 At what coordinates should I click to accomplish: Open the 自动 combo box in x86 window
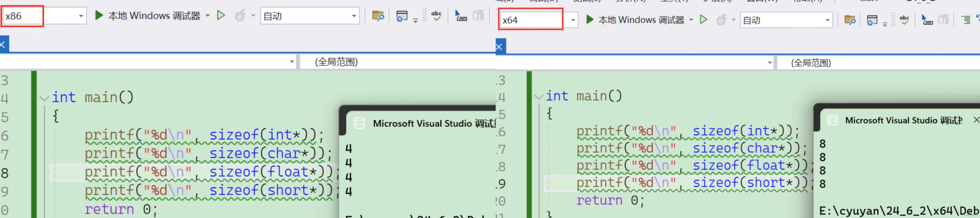310,16
